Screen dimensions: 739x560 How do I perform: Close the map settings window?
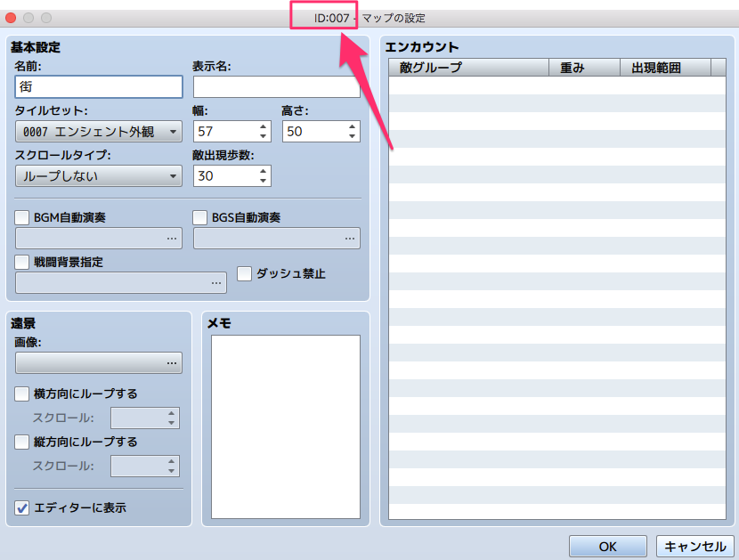tap(11, 18)
